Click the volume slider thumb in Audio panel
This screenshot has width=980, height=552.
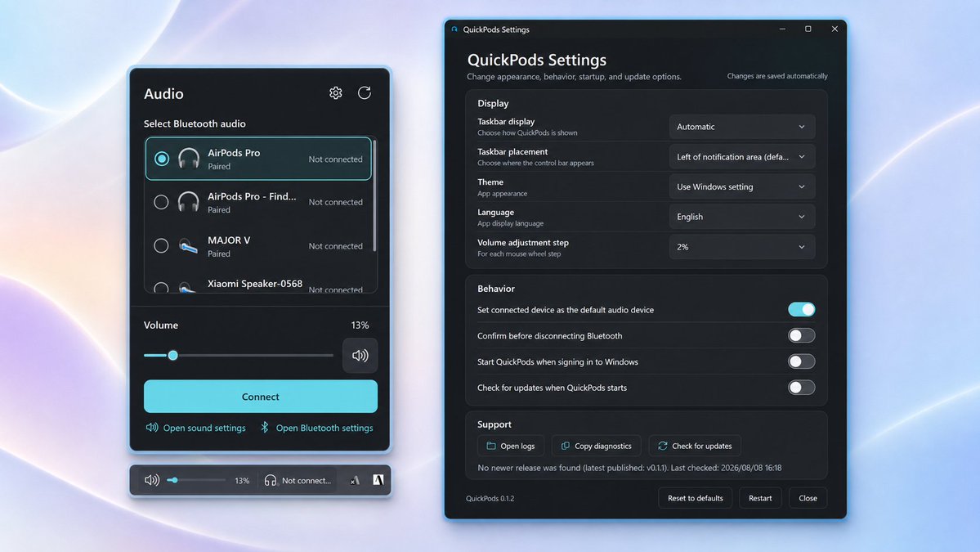click(x=173, y=355)
